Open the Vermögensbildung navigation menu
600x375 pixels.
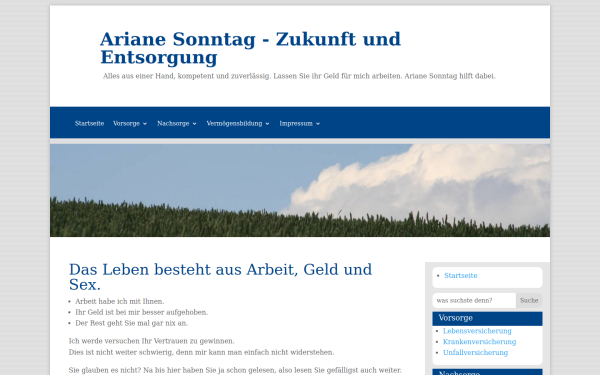pos(234,124)
